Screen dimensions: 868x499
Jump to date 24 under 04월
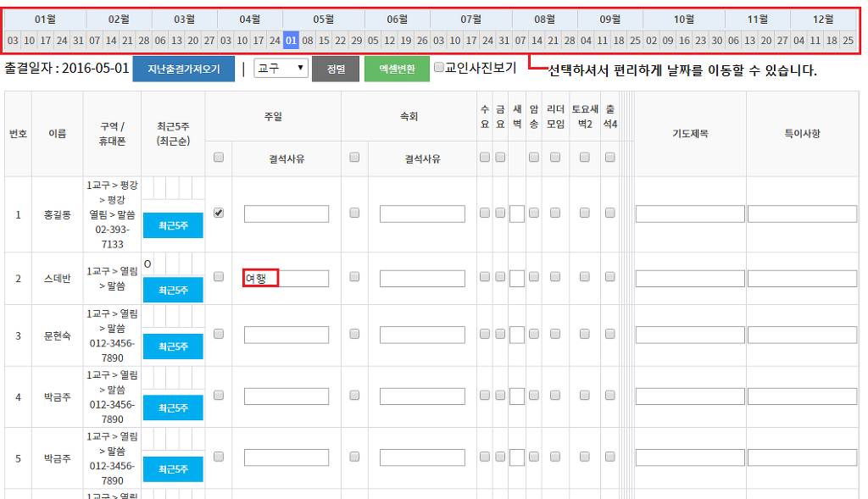pyautogui.click(x=275, y=41)
